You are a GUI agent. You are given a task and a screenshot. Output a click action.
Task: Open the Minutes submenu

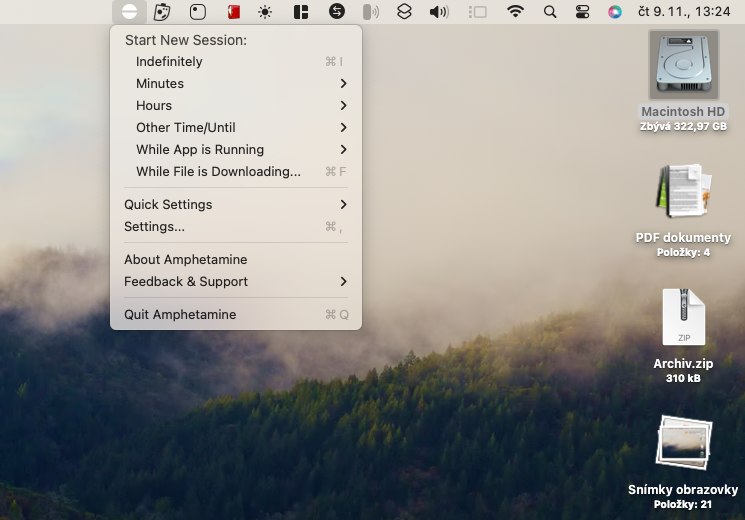[236, 84]
